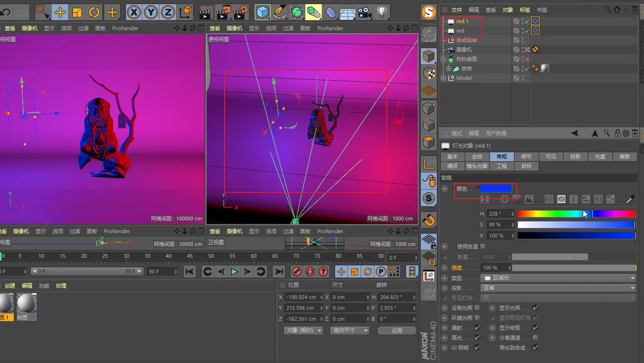644x363 pixels.
Task: Toggle X axis lock
Action: coord(134,12)
